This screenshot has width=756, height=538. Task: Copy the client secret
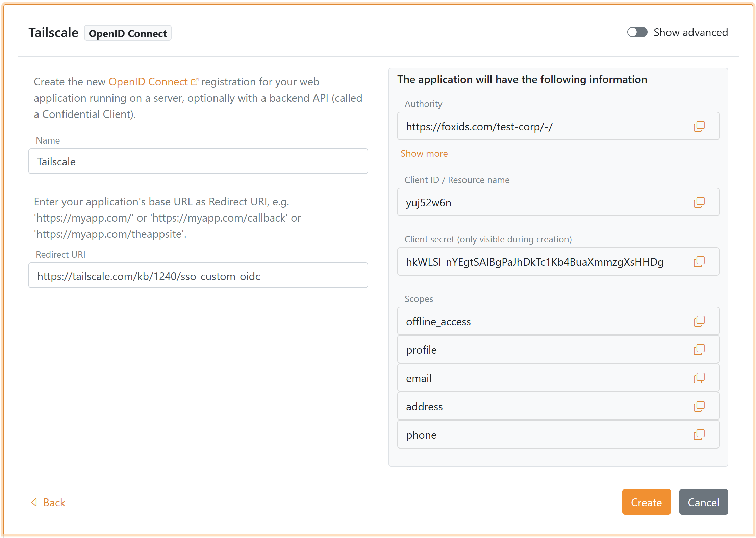tap(699, 261)
